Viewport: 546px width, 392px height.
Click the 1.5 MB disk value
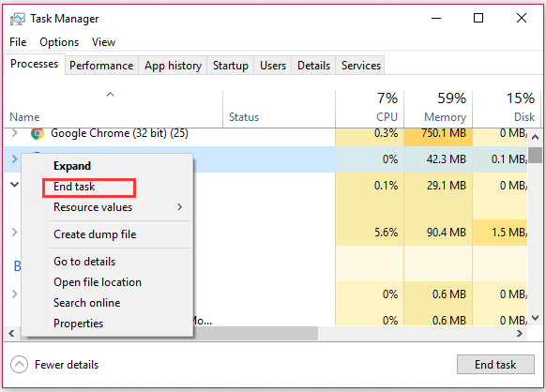509,233
